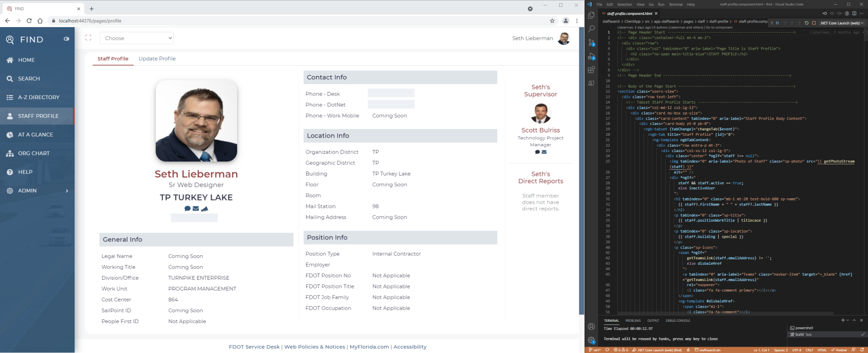Switch to the Update Profile tab
The width and height of the screenshot is (868, 353).
pos(157,59)
